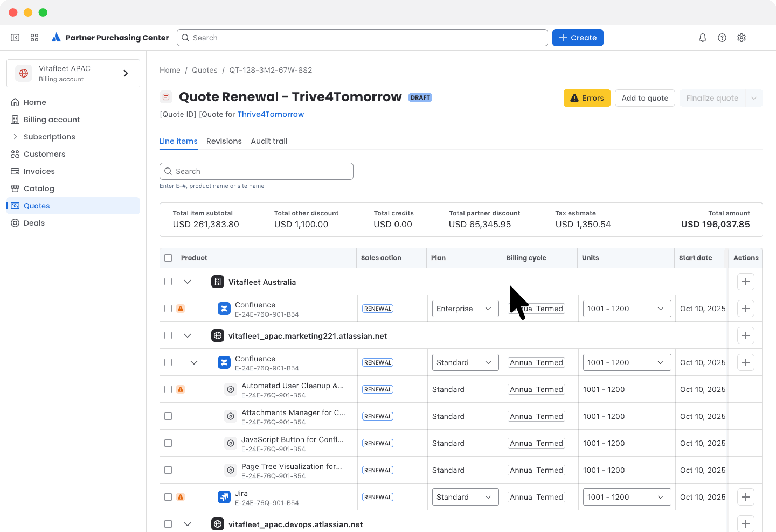Screen dimensions: 776x532
Task: Click app icon for JavaScript Button
Action: point(231,443)
